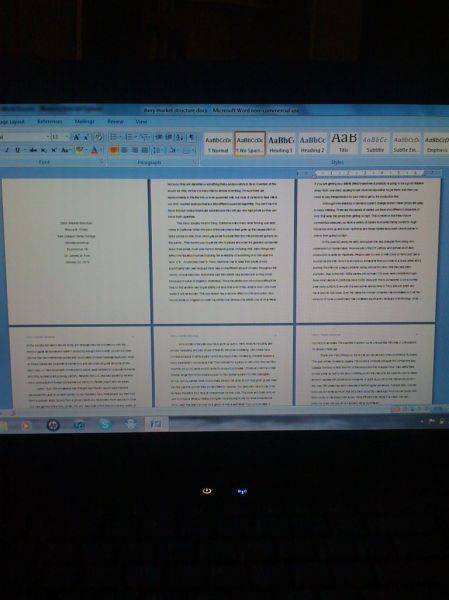Apply the text highlight color
Image resolution: width=449 pixels, height=600 pixels.
point(79,150)
